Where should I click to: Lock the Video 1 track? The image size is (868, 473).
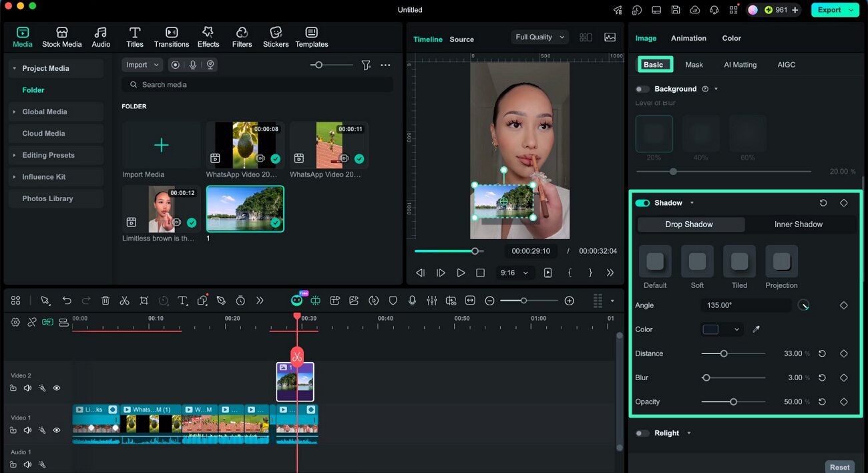(x=13, y=430)
